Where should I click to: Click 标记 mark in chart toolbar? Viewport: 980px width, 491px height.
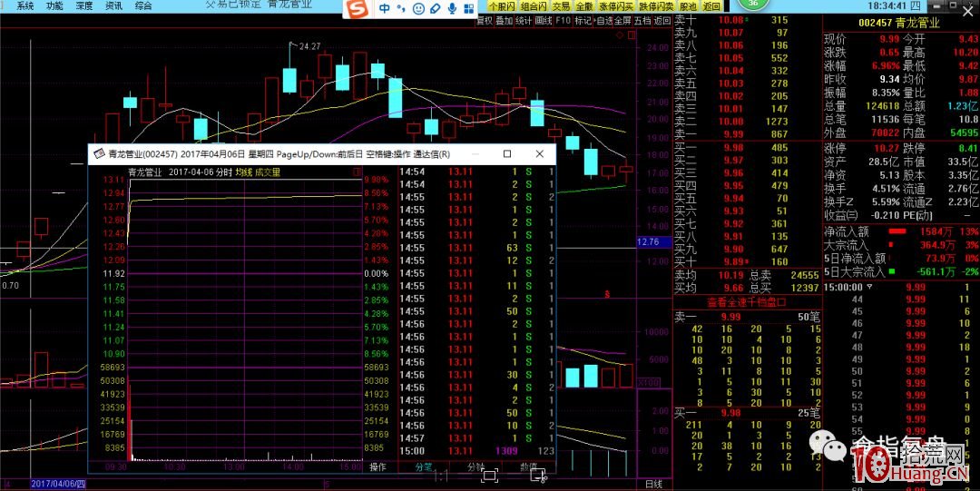pyautogui.click(x=583, y=20)
